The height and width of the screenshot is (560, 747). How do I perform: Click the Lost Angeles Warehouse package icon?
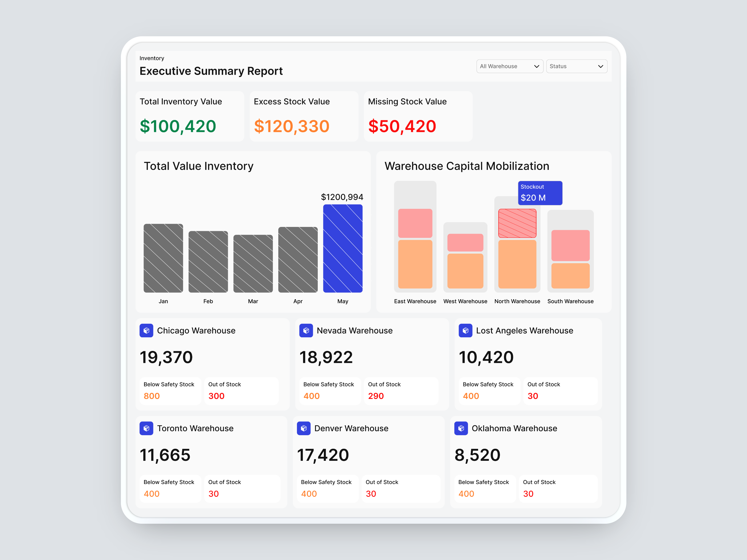[466, 330]
